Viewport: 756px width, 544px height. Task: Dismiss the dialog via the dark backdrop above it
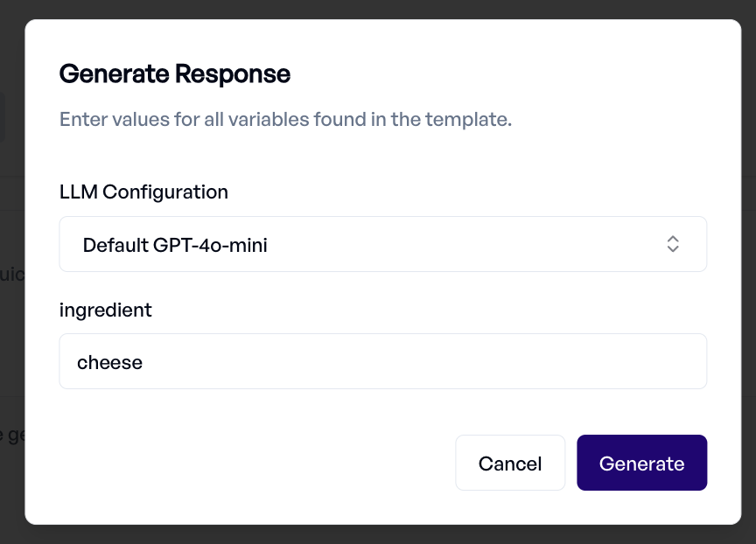[378, 9]
